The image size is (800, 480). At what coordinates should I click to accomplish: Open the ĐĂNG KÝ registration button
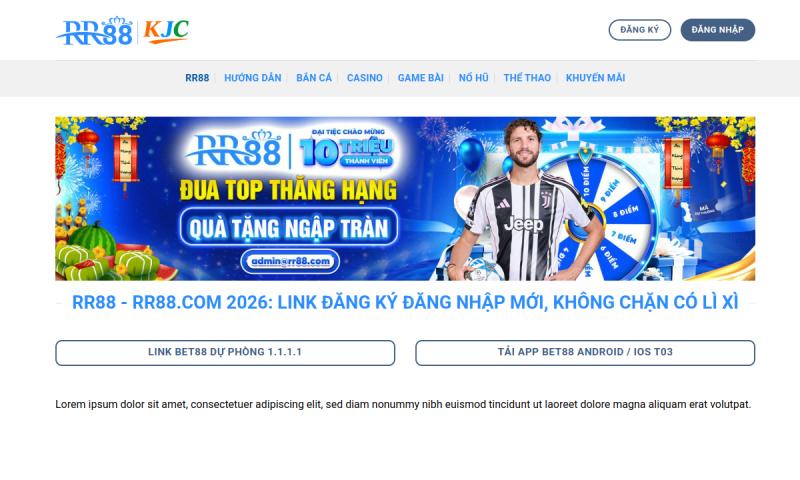pos(639,30)
